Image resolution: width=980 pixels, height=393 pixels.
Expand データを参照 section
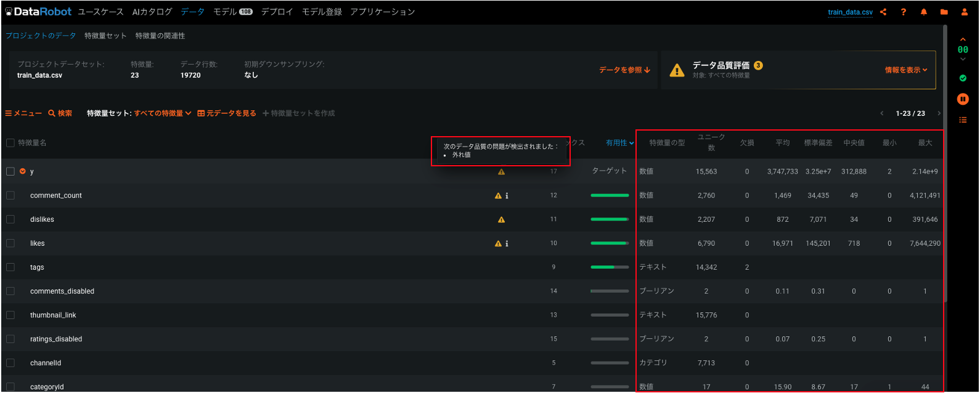(x=624, y=70)
